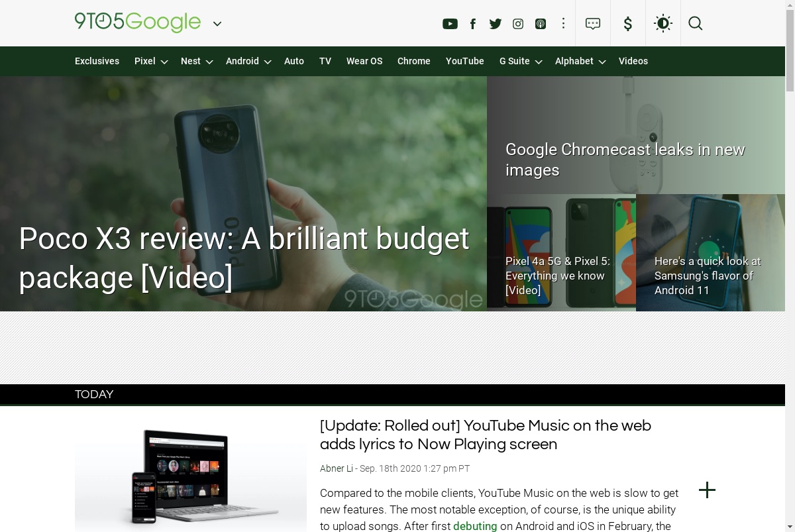This screenshot has height=532, width=795.
Task: Open author Abner Li's page
Action: point(337,468)
